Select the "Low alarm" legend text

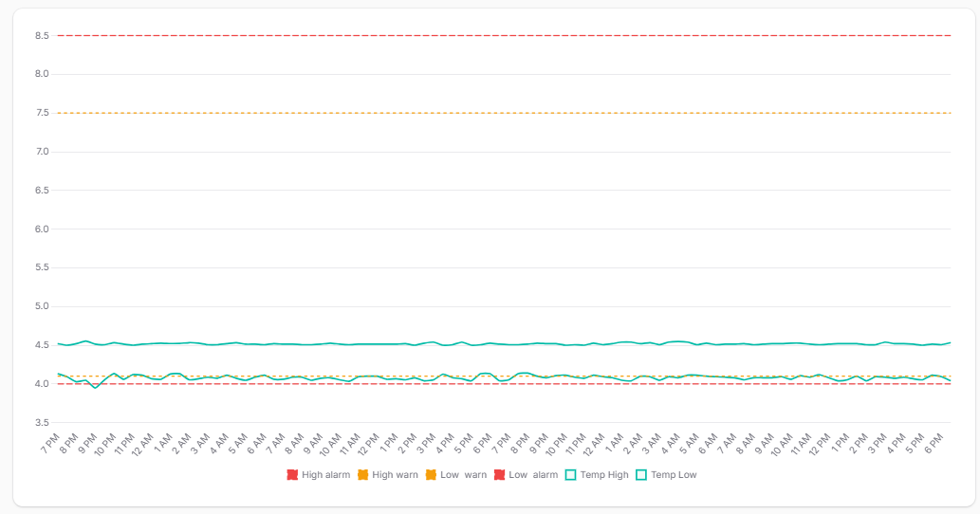pyautogui.click(x=533, y=474)
